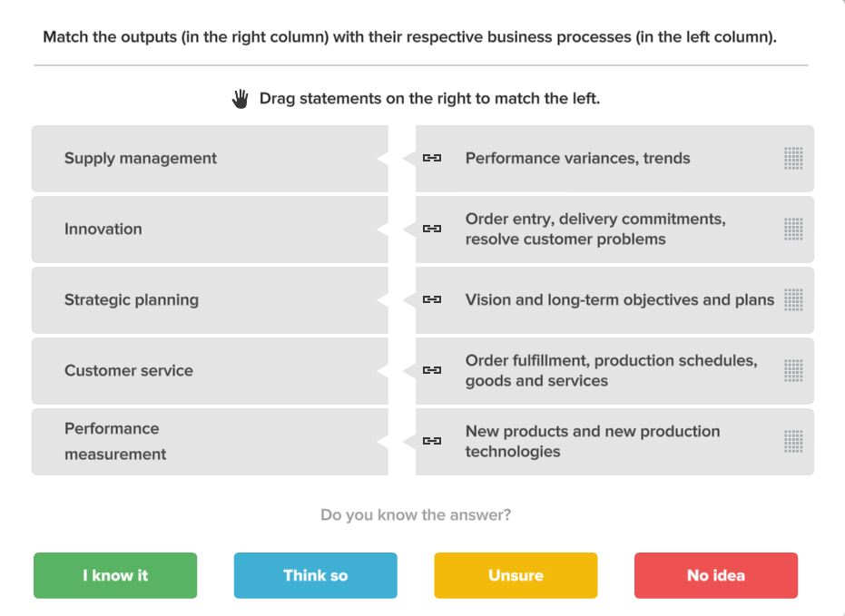The width and height of the screenshot is (845, 616).
Task: Click the drag handle on New products and technologies card
Action: point(792,441)
